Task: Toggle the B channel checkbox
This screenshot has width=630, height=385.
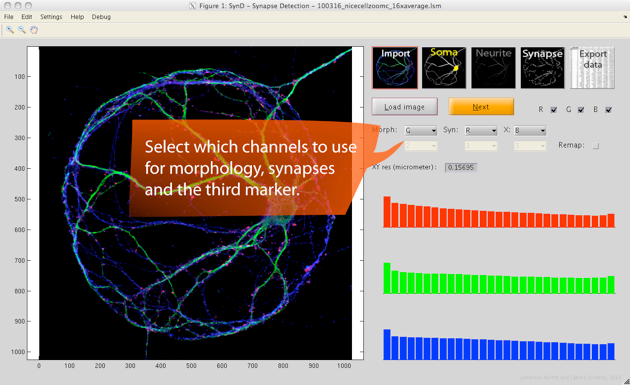Action: pos(609,110)
